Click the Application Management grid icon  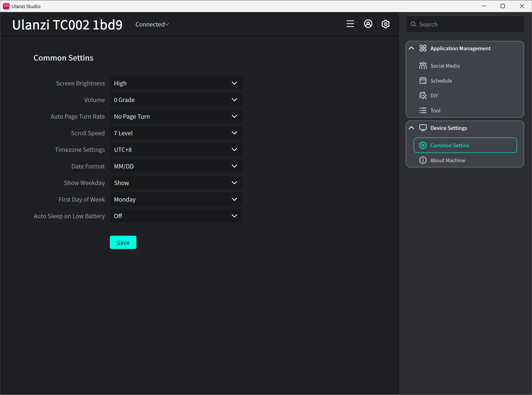tap(423, 48)
